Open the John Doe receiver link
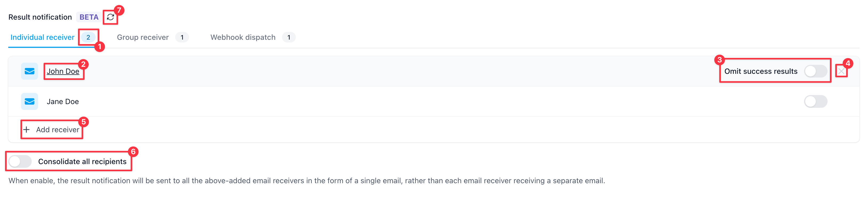 (x=63, y=71)
